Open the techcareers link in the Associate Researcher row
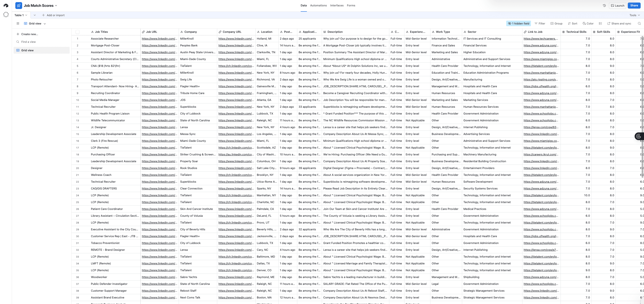Image resolution: width=644 pixels, height=304 pixels. point(541,39)
